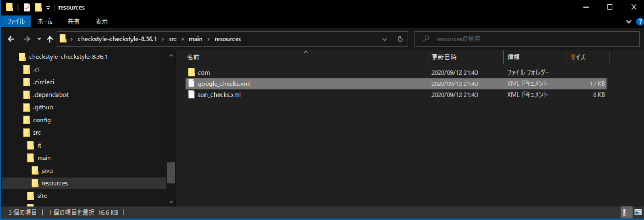Image resolution: width=644 pixels, height=220 pixels.
Task: Click ファイル フォルダー type cell
Action: (528, 72)
